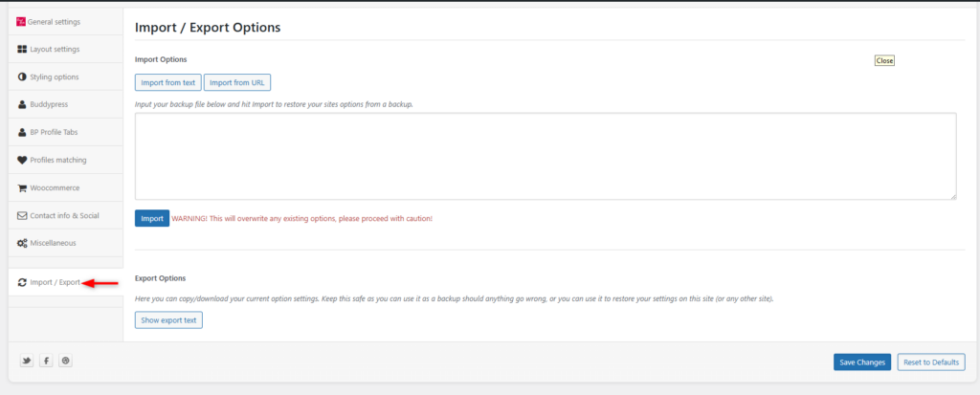Click the Buddypress user icon
980x395 pixels.
22,104
